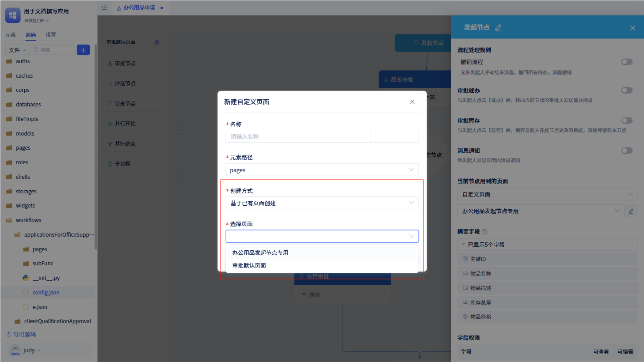This screenshot has height=362, width=644.
Task: Toggle the 审批催办 switch
Action: pos(627,90)
